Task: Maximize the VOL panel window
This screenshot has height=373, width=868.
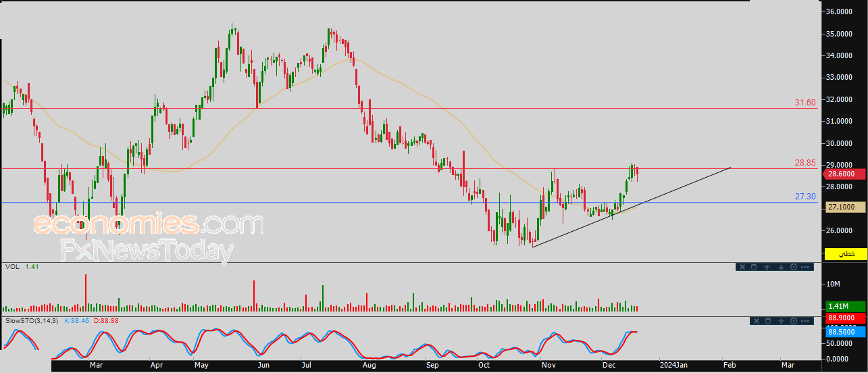Action: pyautogui.click(x=754, y=267)
